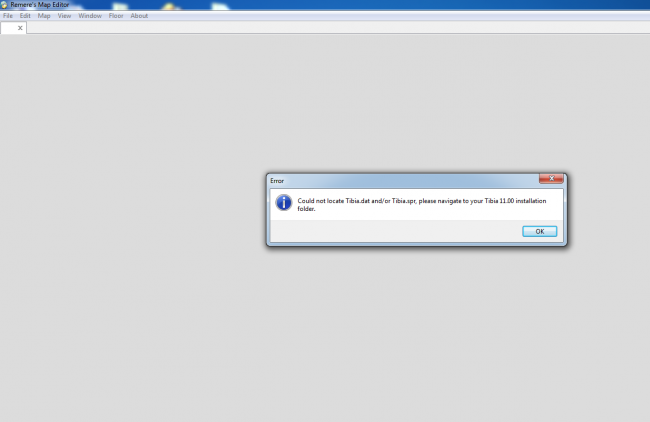
Task: Click the Remere's Map Editor title bar icon
Action: pos(4,5)
